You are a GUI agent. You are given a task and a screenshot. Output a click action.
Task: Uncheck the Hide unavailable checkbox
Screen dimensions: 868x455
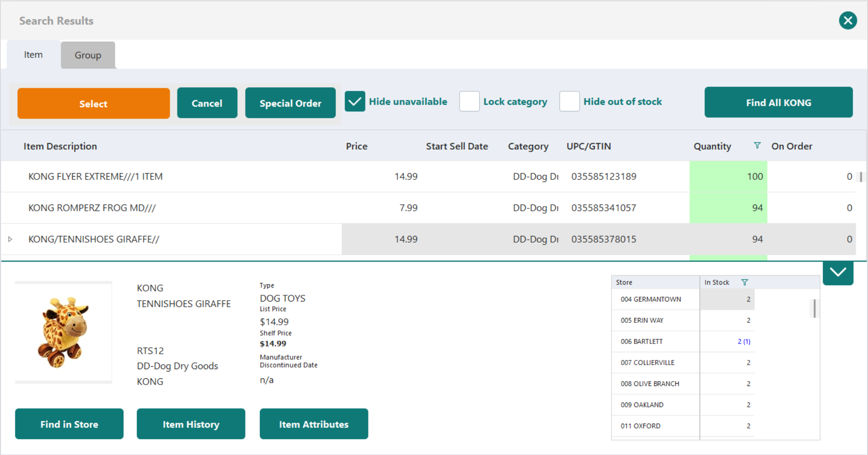click(x=355, y=101)
